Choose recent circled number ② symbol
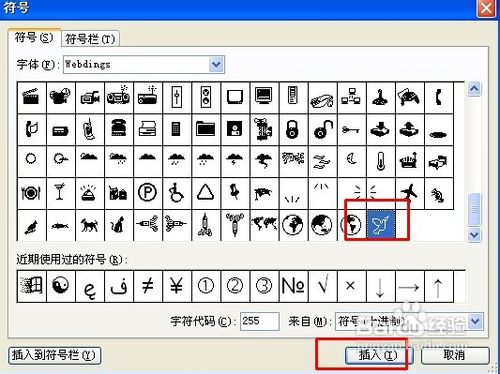 pos(235,286)
